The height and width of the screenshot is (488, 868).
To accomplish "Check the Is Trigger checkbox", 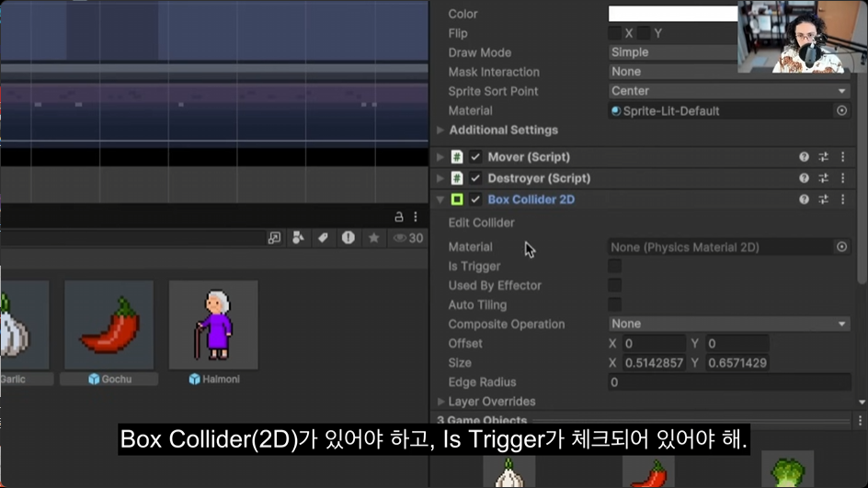I will (x=614, y=267).
